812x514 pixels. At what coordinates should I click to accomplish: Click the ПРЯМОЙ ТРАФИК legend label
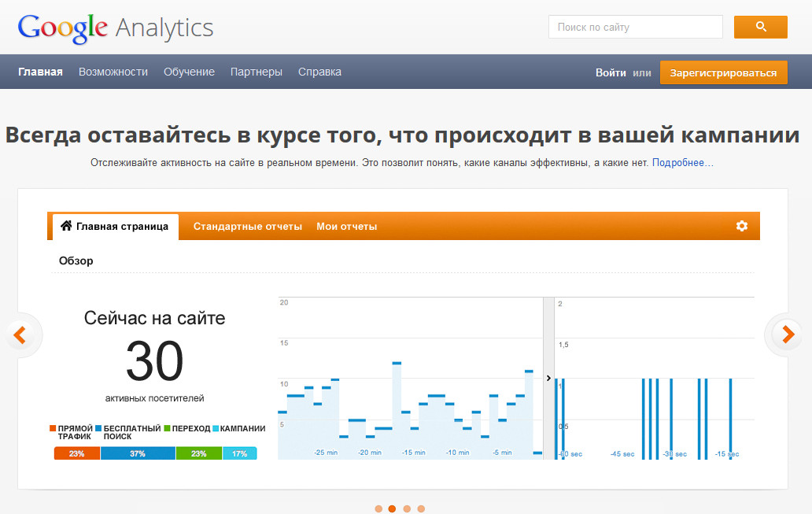point(75,432)
